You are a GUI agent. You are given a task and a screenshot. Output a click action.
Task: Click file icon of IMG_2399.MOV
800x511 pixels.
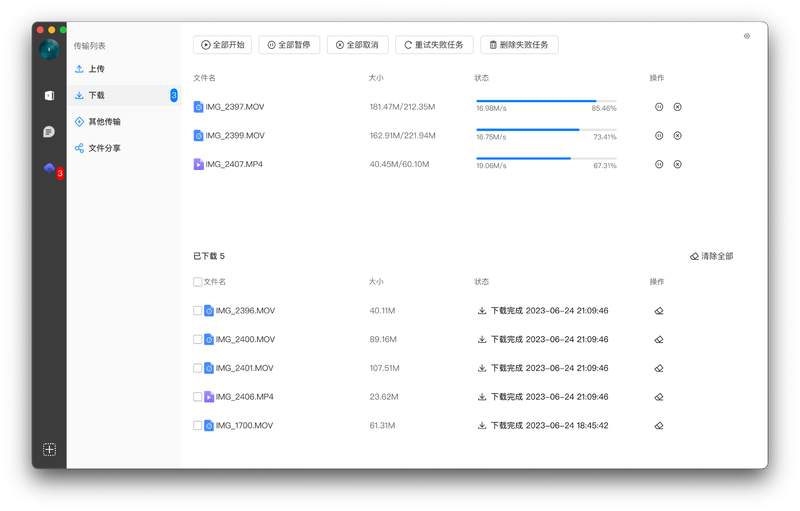pos(198,136)
